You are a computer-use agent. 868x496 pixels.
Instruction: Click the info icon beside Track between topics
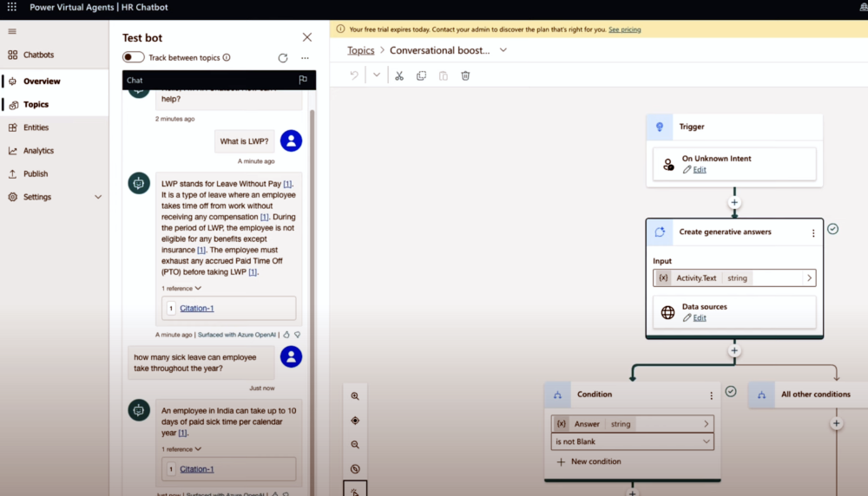[x=227, y=57]
